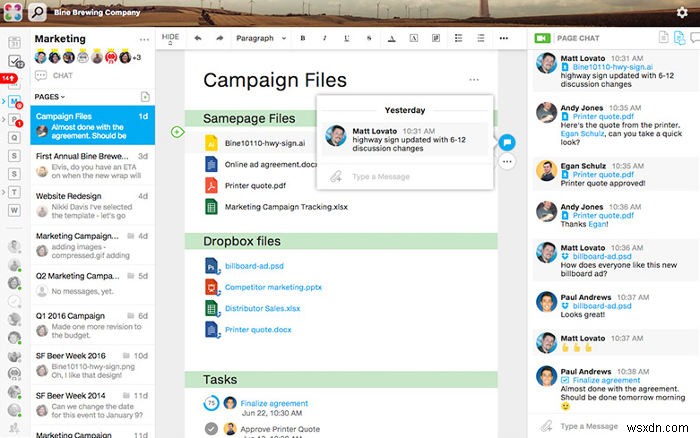This screenshot has height=438, width=700.
Task: Open Bine10110-hwy-sign.ai link in chat
Action: point(612,67)
